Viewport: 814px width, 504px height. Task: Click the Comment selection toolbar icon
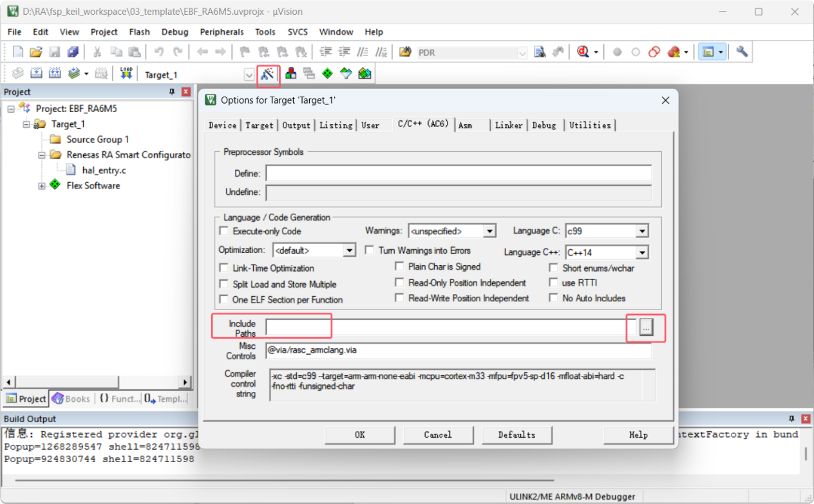(363, 52)
